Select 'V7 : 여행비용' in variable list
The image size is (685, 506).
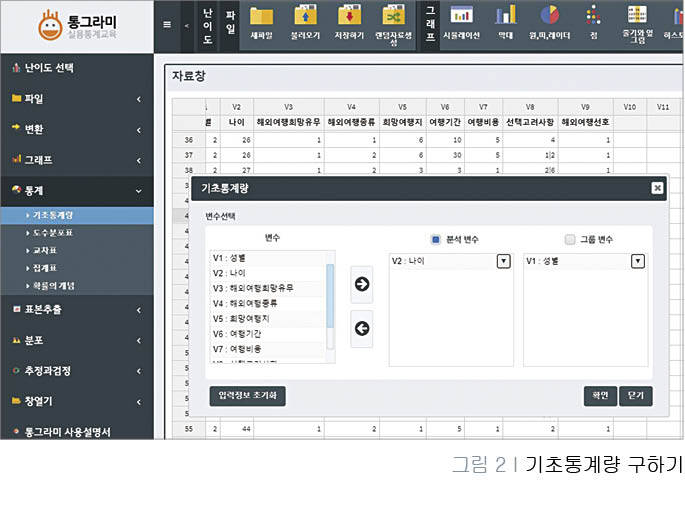[268, 349]
